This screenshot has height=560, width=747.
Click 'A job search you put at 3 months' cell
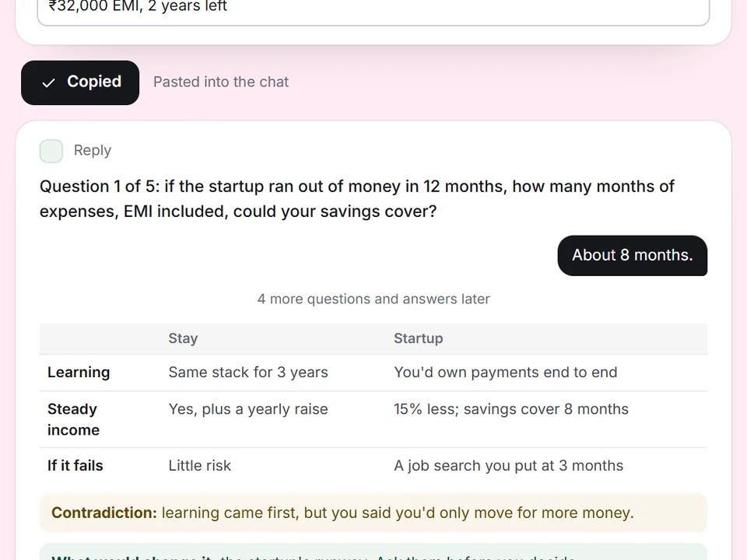(x=508, y=465)
